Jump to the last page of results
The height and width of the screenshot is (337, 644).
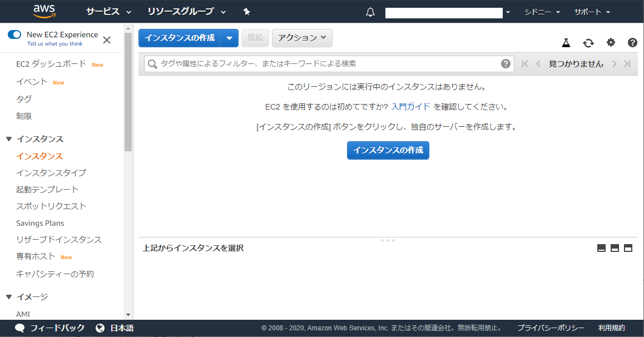coord(627,63)
